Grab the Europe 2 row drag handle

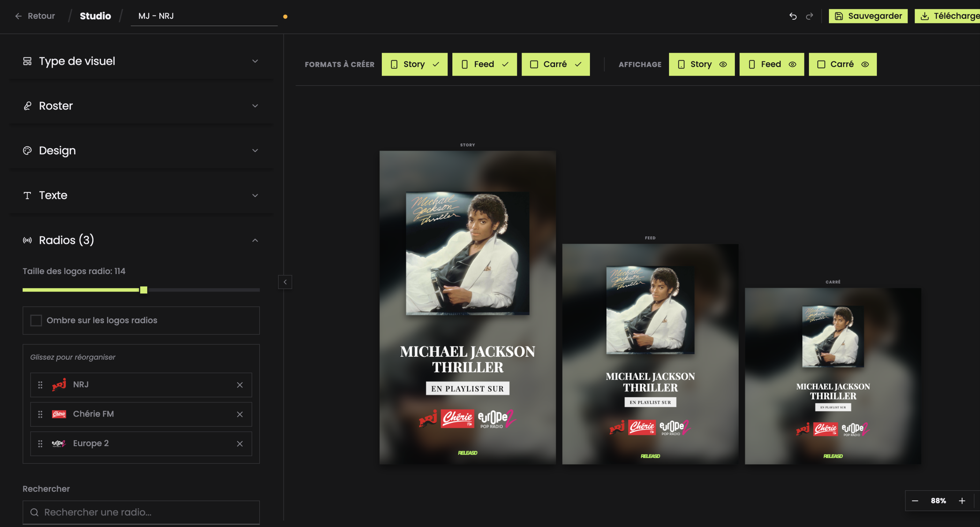tap(40, 444)
